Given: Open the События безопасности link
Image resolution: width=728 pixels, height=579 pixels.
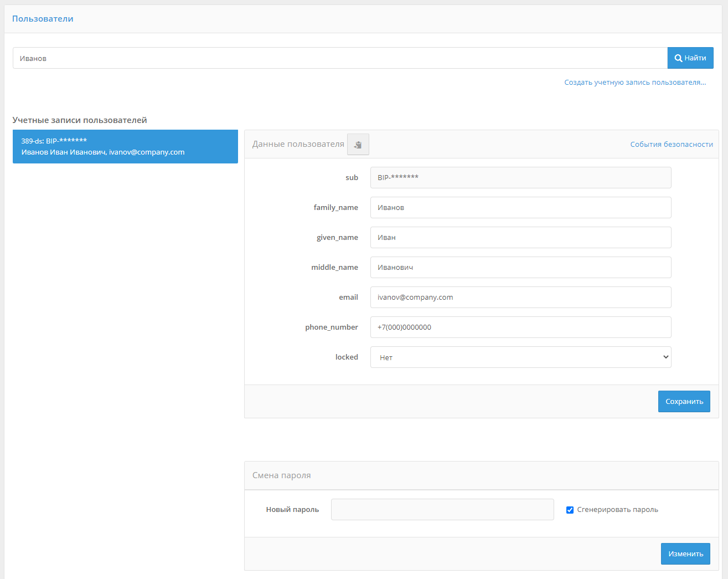Looking at the screenshot, I should [671, 144].
